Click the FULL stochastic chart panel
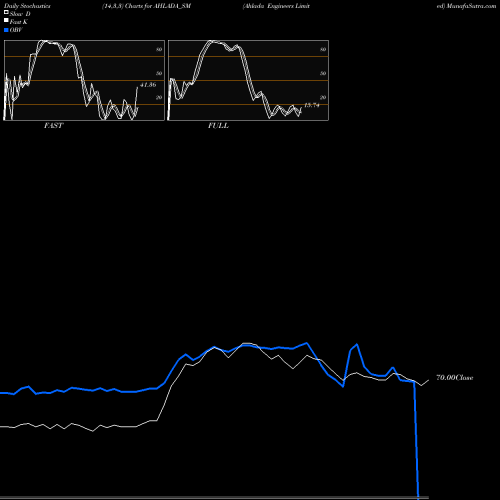The width and height of the screenshot is (500, 500). coord(248,80)
